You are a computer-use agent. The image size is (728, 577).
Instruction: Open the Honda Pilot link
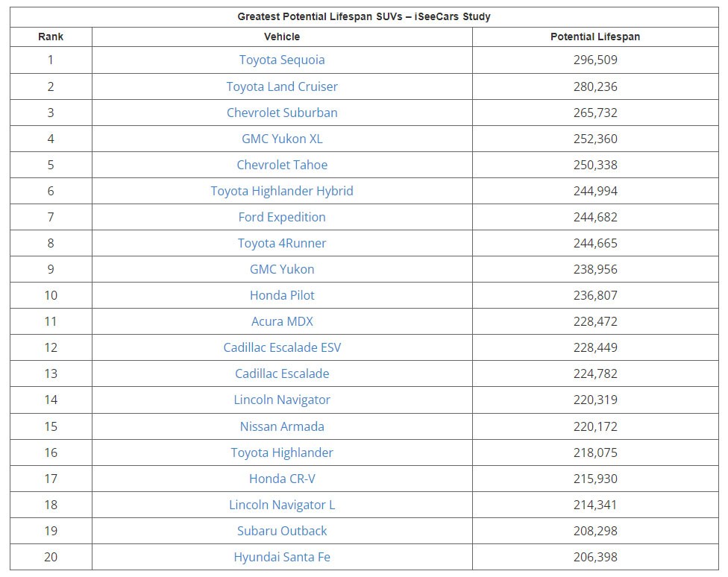click(282, 295)
